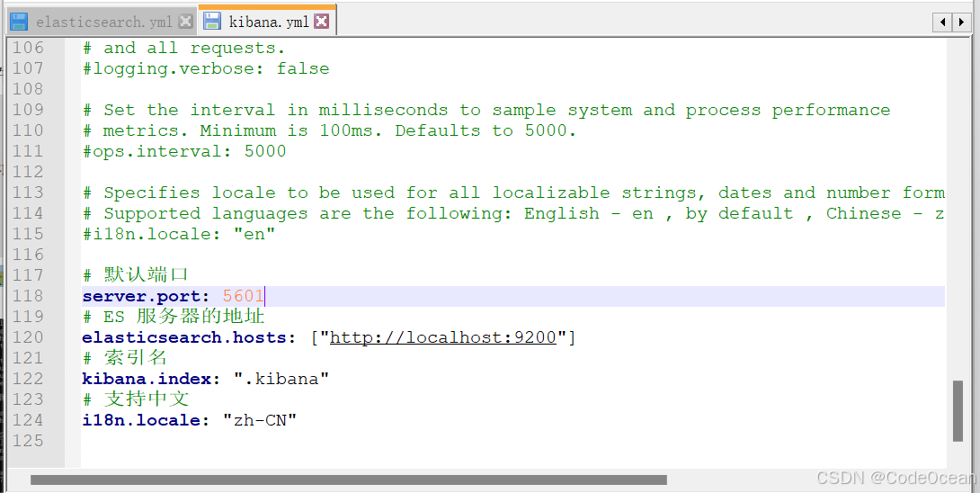
Task: Click the "# metrics. Minimum is 100ms" comment
Action: pos(329,130)
